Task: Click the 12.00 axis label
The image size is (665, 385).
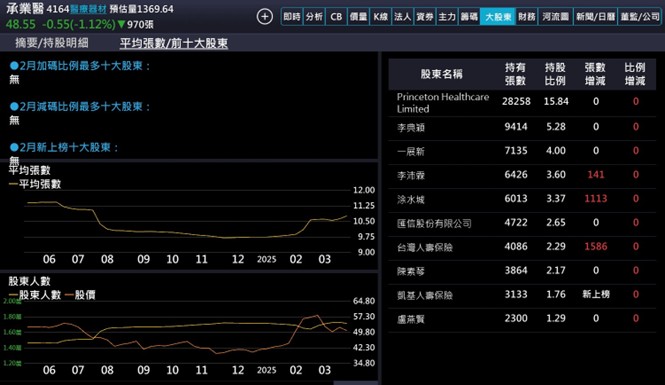Action: pyautogui.click(x=364, y=190)
